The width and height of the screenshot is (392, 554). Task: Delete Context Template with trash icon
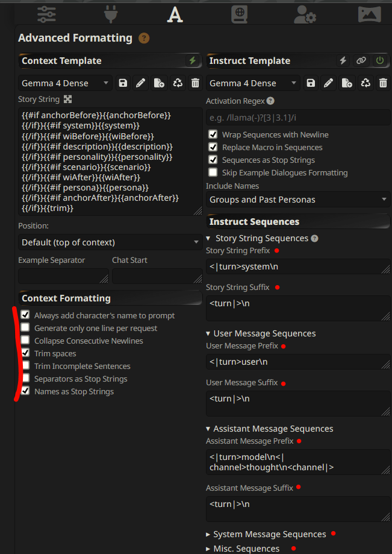195,83
